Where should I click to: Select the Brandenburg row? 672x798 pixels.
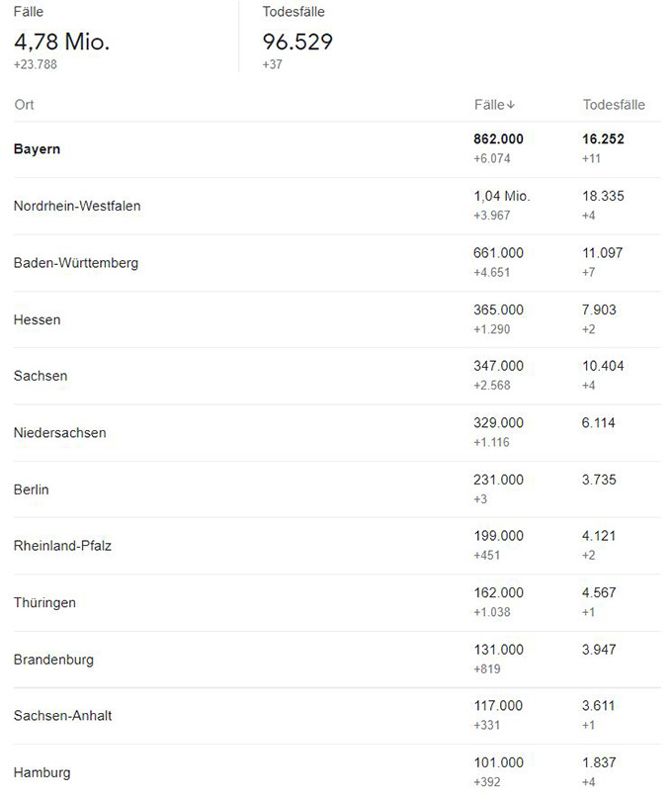coord(53,660)
